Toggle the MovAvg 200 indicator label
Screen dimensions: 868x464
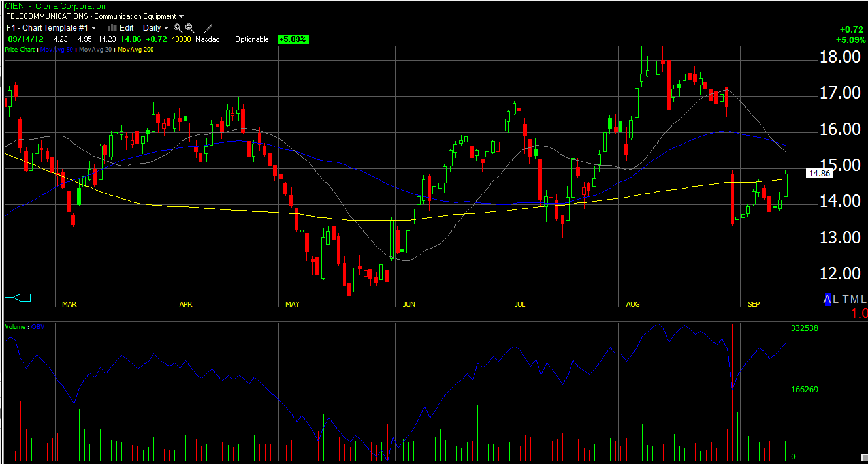135,50
